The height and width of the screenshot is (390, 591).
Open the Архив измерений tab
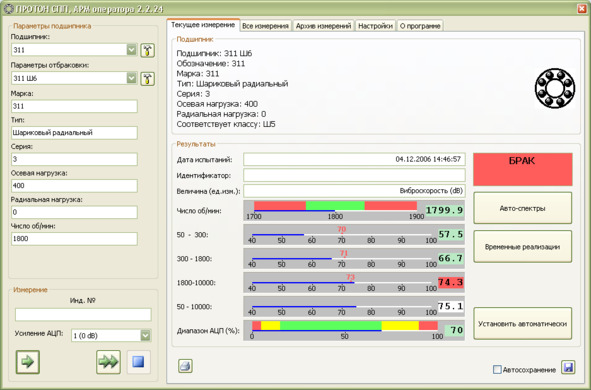click(323, 26)
